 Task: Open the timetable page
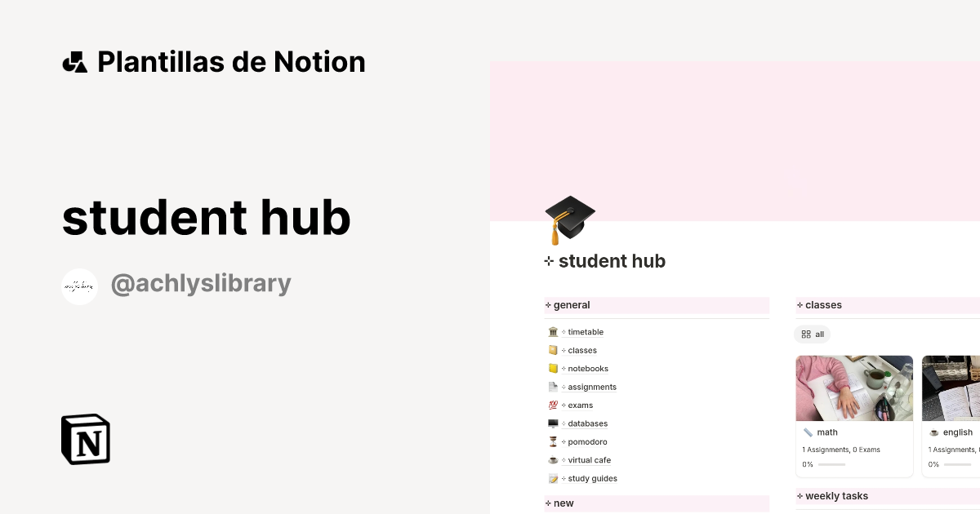click(586, 331)
